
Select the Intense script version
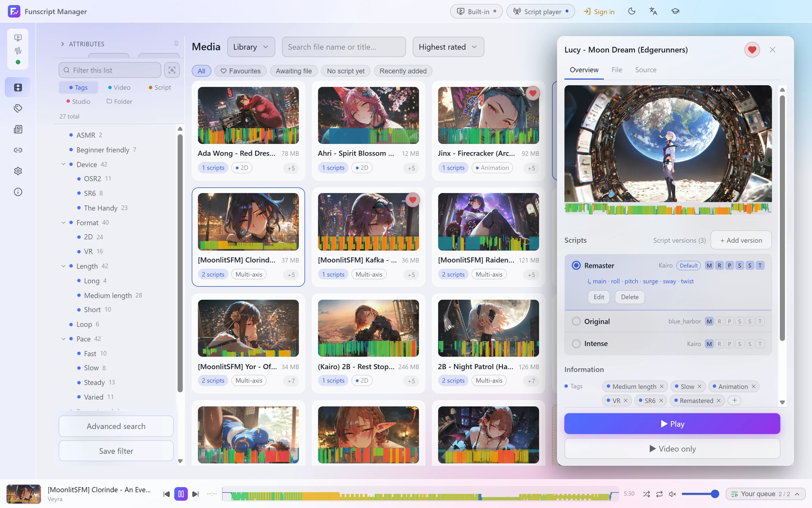click(x=576, y=344)
